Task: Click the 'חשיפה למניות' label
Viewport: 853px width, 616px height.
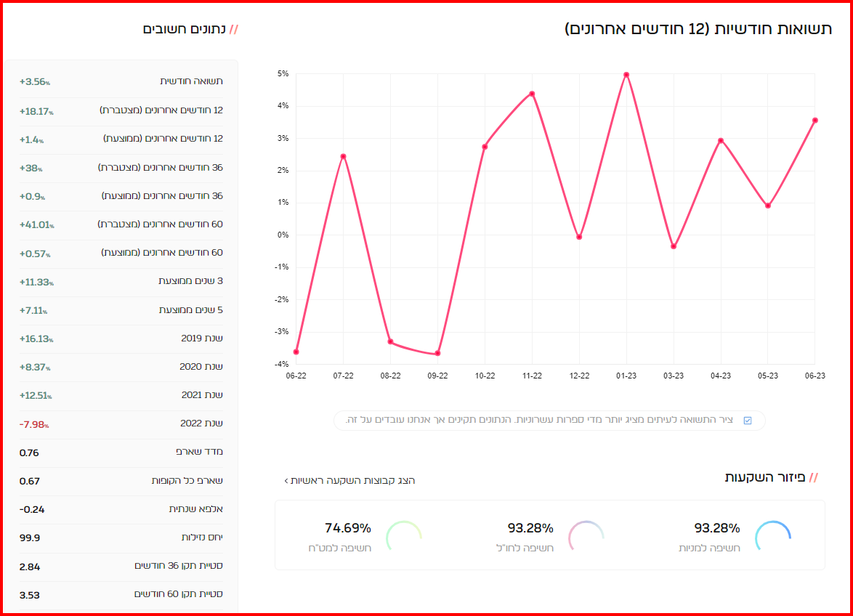Action: tap(709, 548)
